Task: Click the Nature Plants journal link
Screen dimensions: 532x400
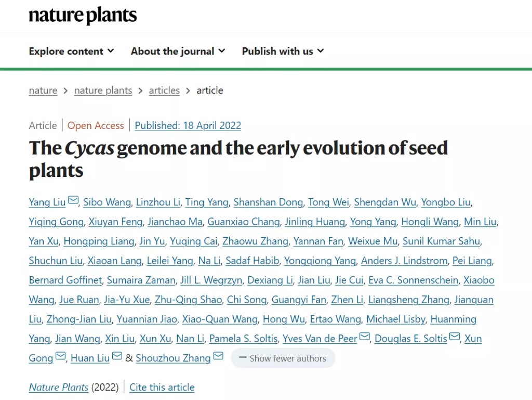Action: tap(59, 388)
